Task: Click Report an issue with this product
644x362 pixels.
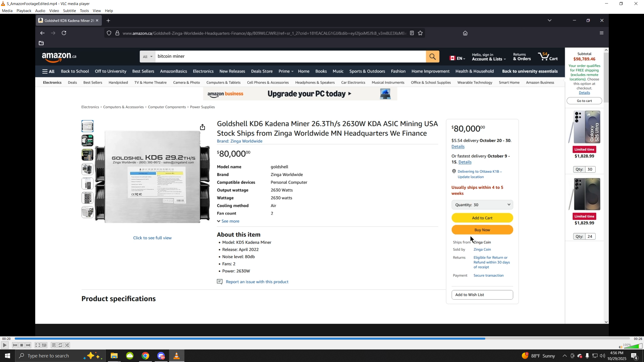Action: coord(257,282)
